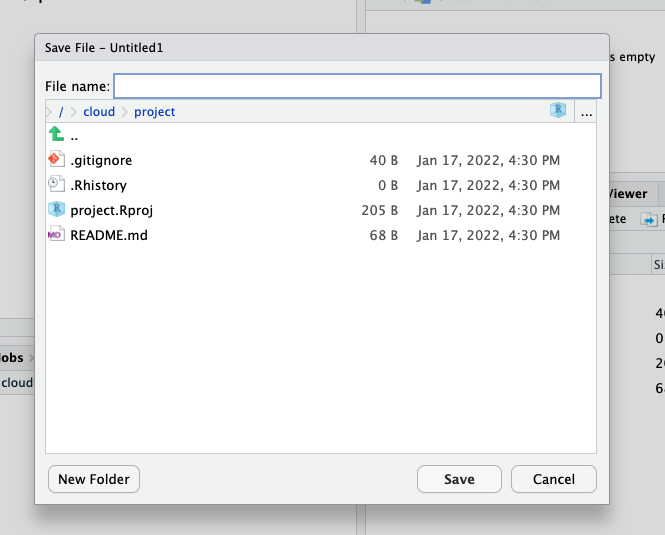Open the '...' browse folder button
Screen dimensions: 665x535
click(x=586, y=112)
